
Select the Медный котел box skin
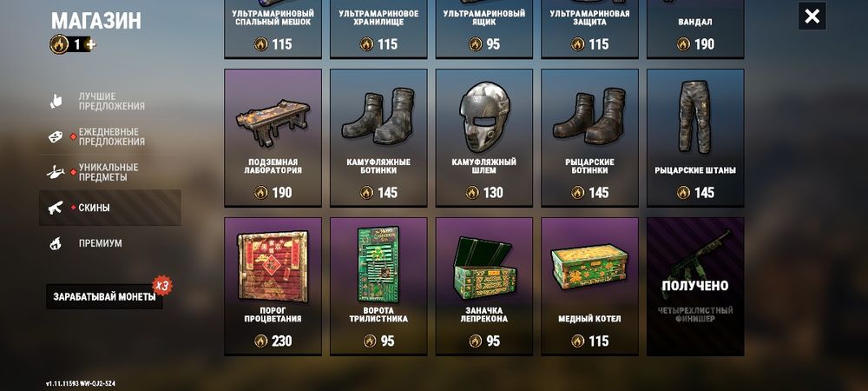click(x=589, y=287)
